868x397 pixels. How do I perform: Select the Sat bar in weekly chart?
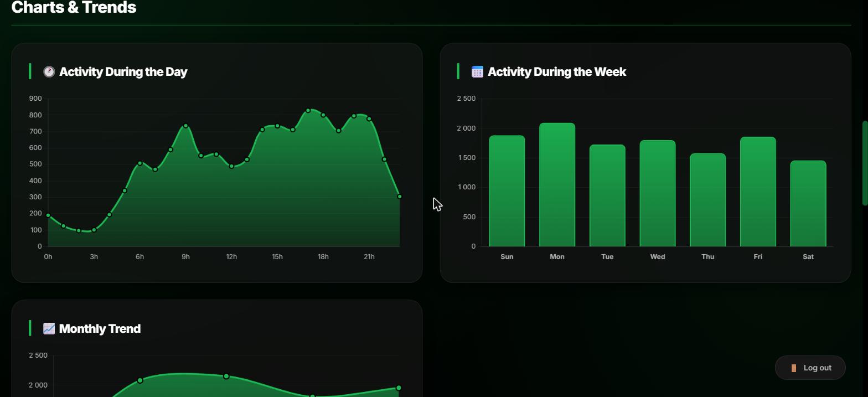[x=808, y=204]
